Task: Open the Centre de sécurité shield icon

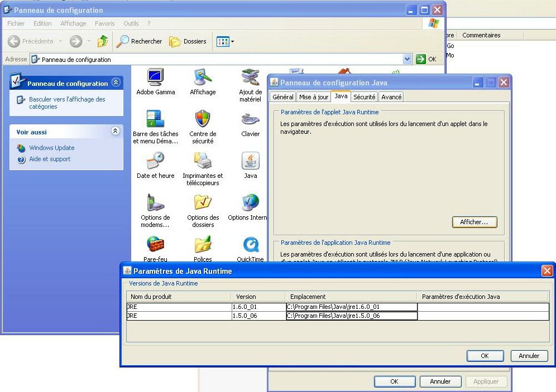Action: pos(203,119)
